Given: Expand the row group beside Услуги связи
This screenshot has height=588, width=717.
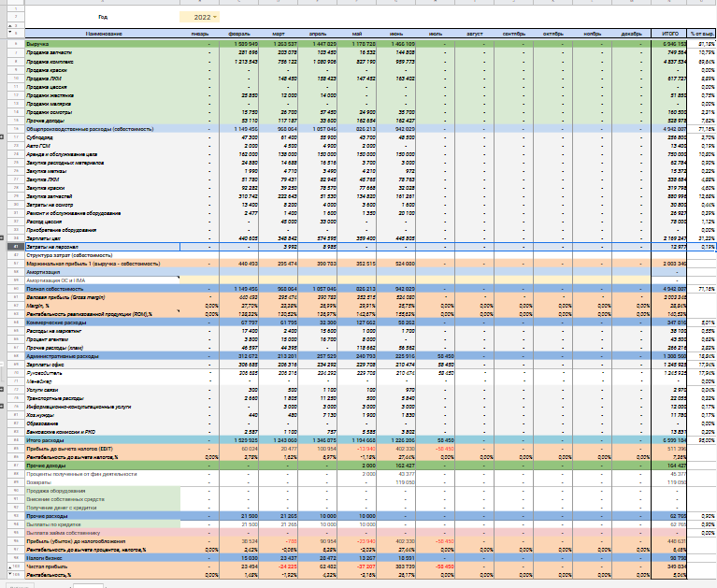Looking at the screenshot, I should click(x=2, y=390).
